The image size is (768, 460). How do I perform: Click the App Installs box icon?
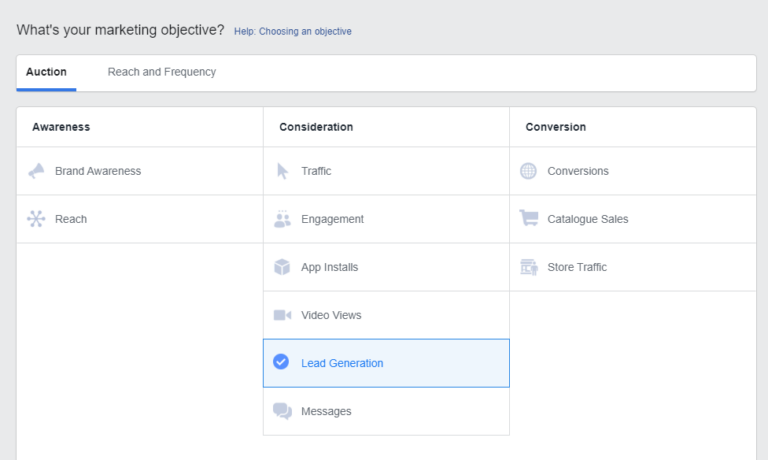tap(282, 267)
